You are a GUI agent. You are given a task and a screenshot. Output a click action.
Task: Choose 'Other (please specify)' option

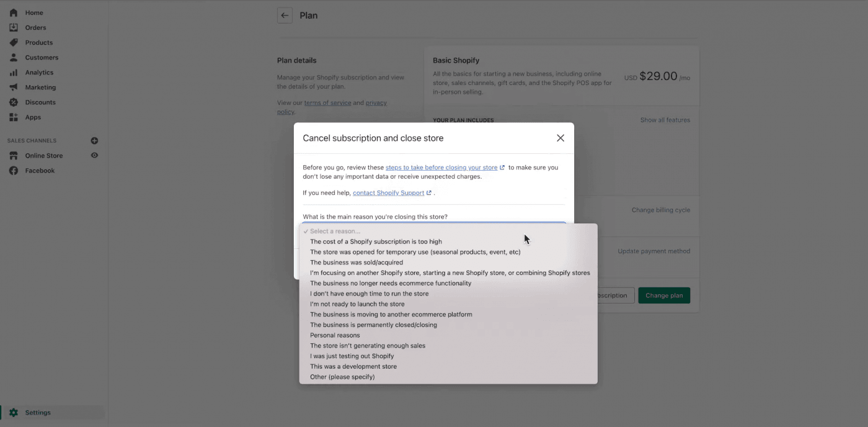click(x=448, y=377)
